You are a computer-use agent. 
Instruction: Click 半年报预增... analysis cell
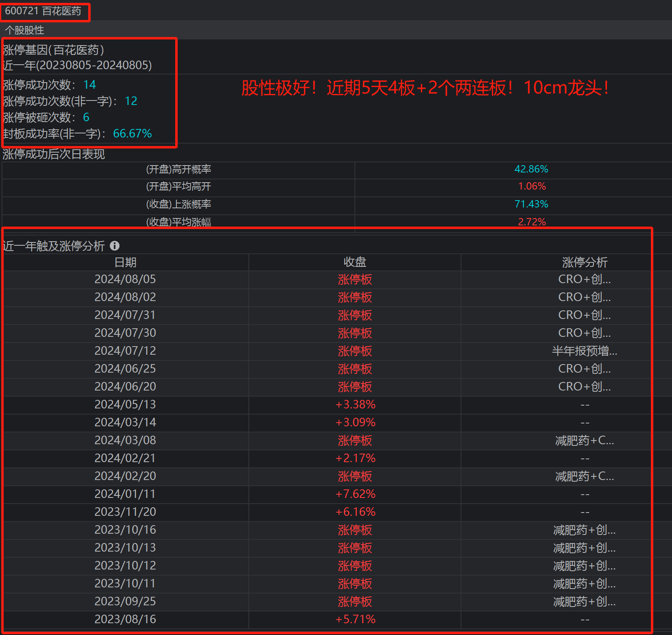pyautogui.click(x=585, y=351)
